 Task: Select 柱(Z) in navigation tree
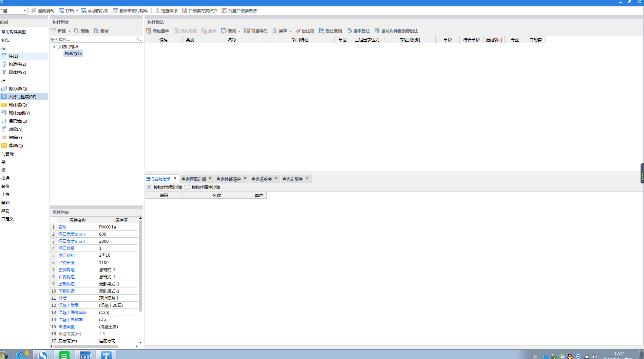point(13,56)
